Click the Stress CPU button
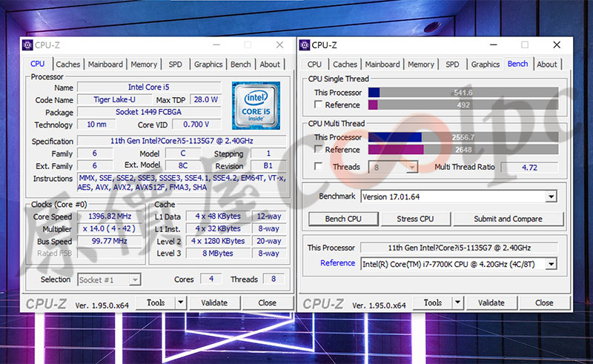 coord(415,219)
